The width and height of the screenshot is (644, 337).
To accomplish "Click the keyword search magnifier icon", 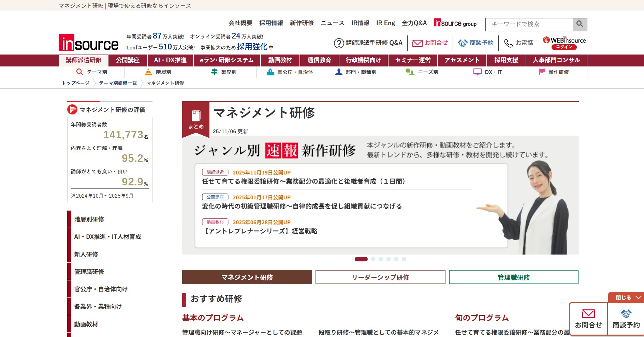I will [x=579, y=24].
